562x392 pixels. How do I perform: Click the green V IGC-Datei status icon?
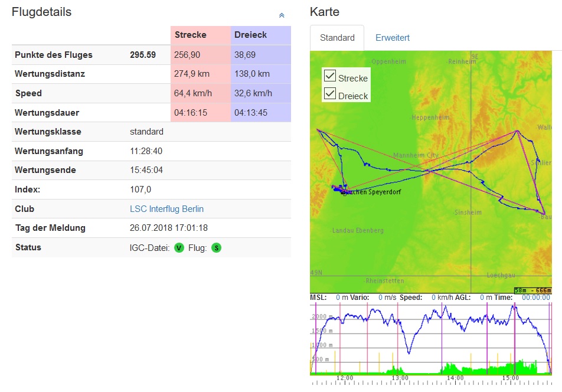(179, 248)
